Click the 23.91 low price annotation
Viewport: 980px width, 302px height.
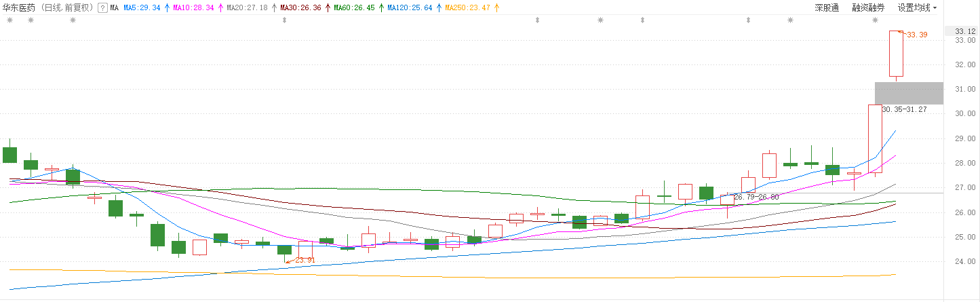coord(305,260)
